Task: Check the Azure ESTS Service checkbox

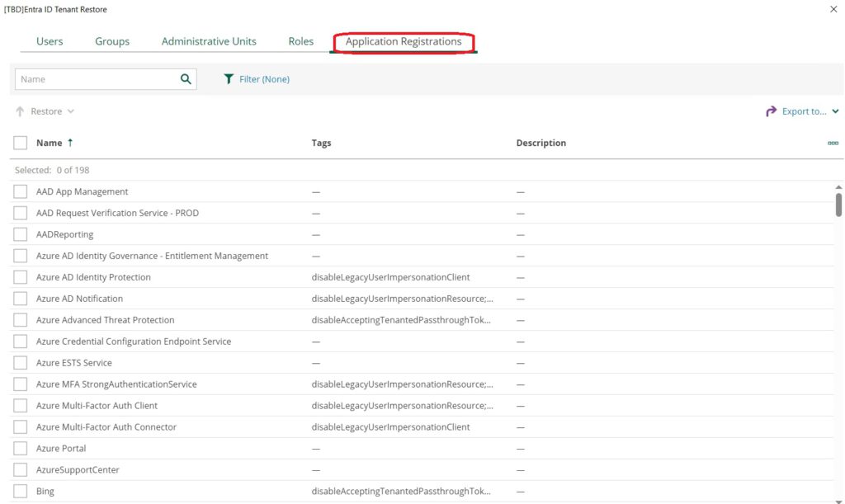Action: 21,362
